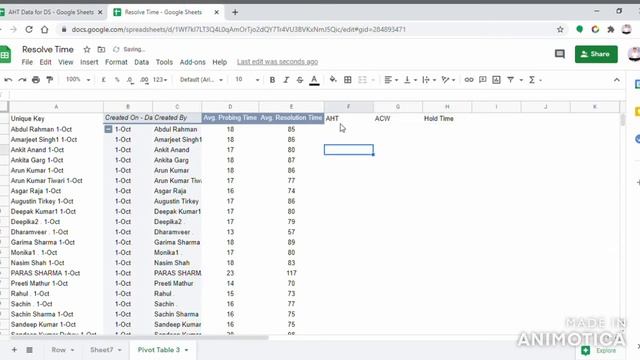Screen dimensions: 640x360
Task: Click the Insert comment icon
Action: tap(482, 80)
